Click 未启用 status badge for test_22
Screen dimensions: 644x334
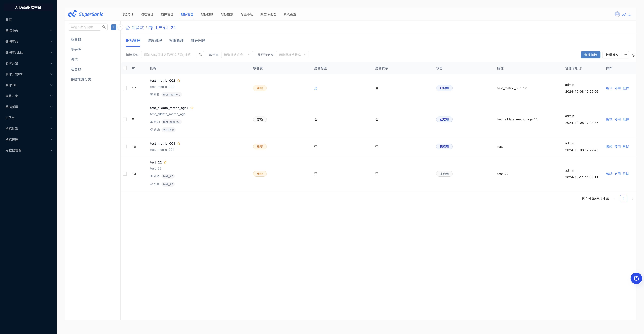[444, 174]
